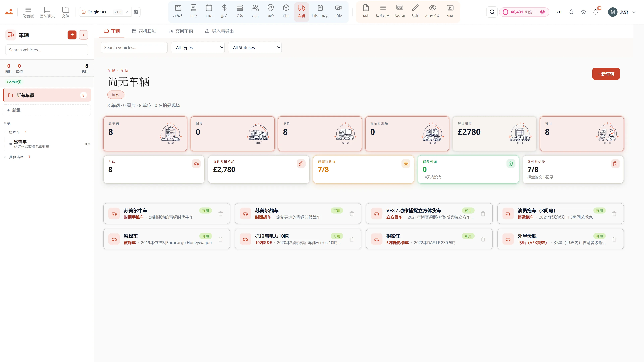Toggle the credits visibility eye icon

pyautogui.click(x=543, y=12)
